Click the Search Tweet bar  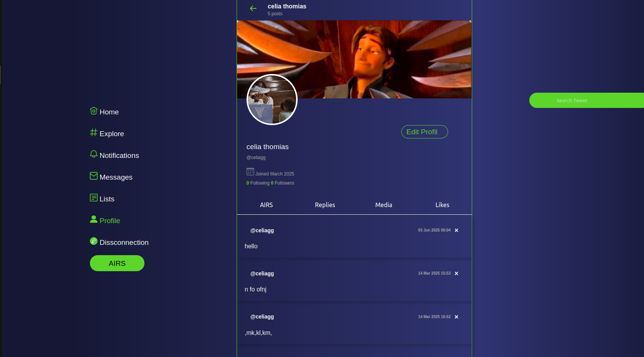coord(572,100)
